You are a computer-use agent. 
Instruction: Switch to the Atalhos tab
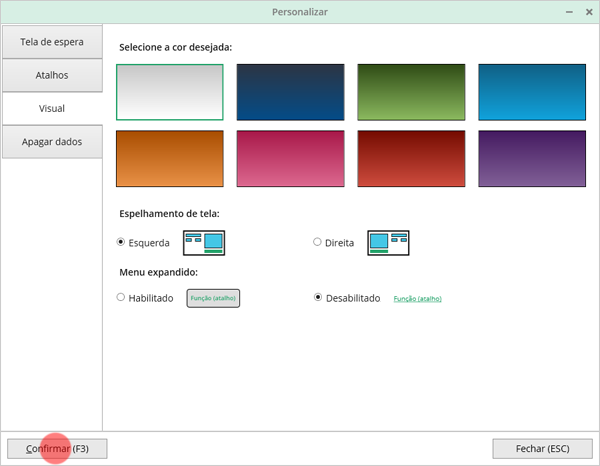[52, 75]
